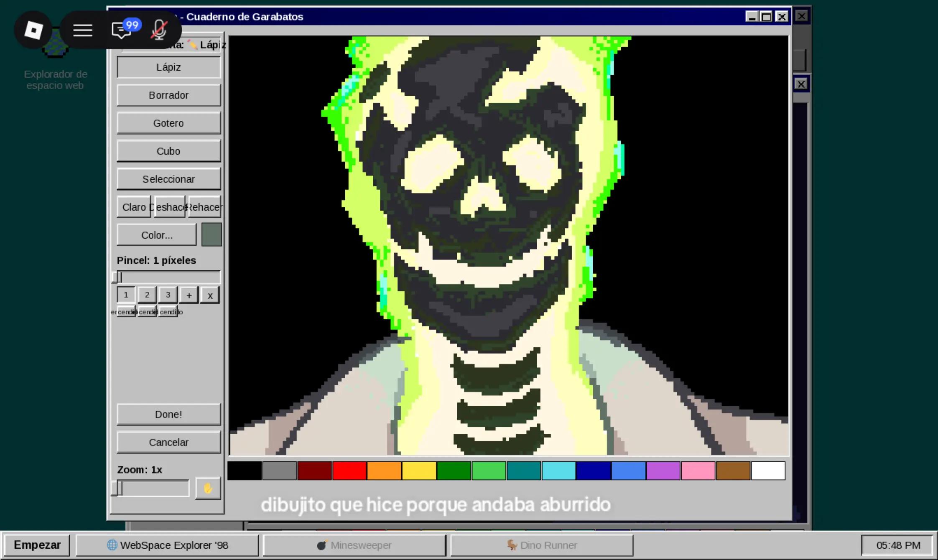938x560 pixels.
Task: Click the 05:48 PM taskbar clock
Action: [x=898, y=545]
